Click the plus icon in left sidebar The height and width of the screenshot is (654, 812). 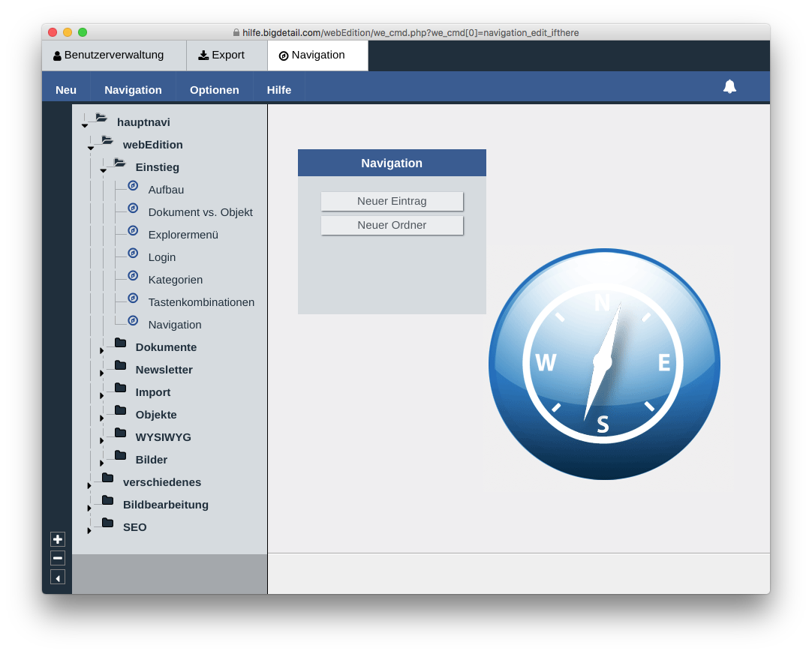point(58,540)
